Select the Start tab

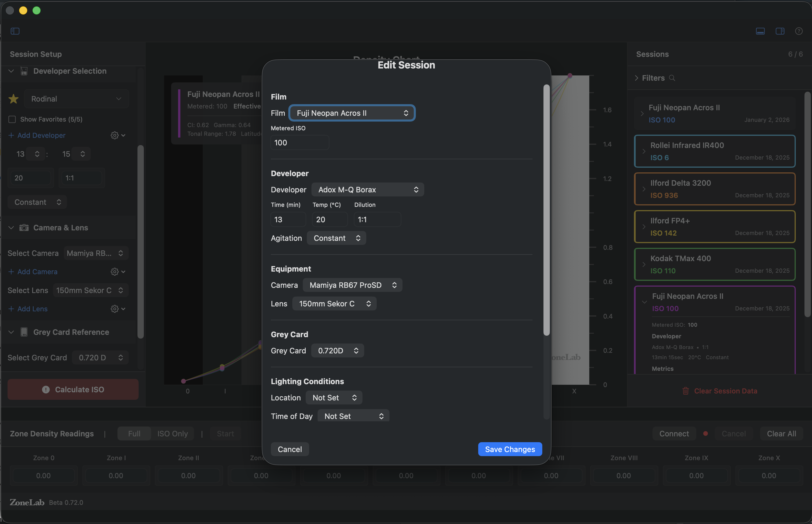point(225,433)
